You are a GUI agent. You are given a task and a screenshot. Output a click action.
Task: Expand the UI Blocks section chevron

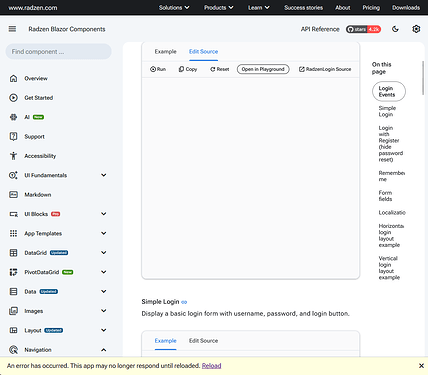pyautogui.click(x=104, y=214)
